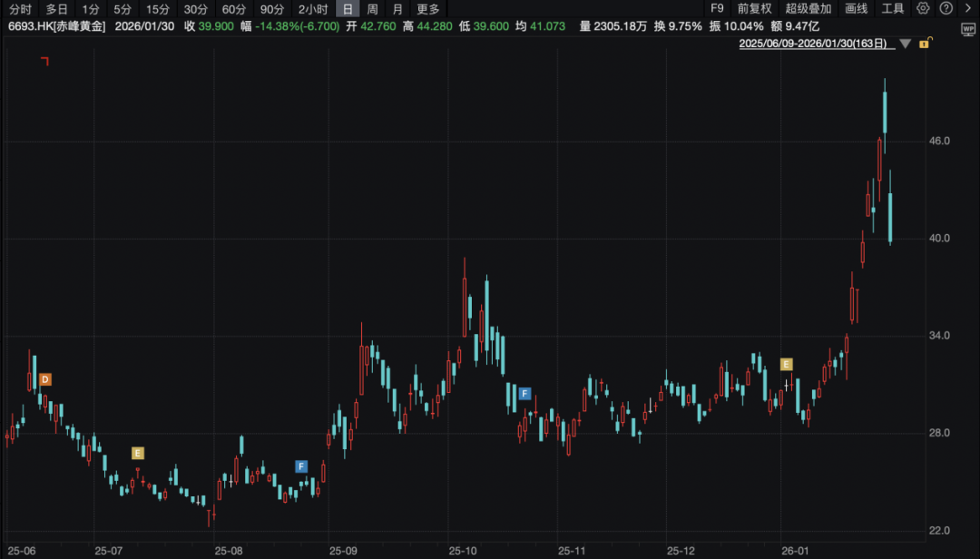
Task: Select the 1分 interval tab
Action: point(91,9)
